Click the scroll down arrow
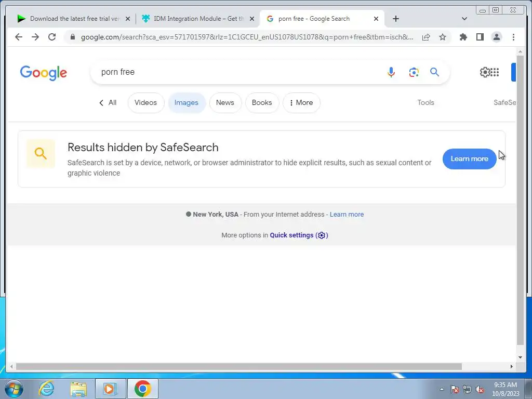The height and width of the screenshot is (399, 532). tap(520, 357)
